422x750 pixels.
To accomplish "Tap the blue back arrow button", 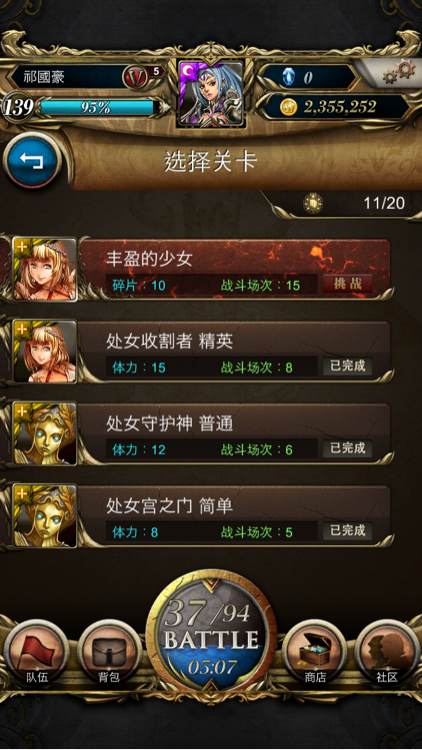I will point(33,160).
